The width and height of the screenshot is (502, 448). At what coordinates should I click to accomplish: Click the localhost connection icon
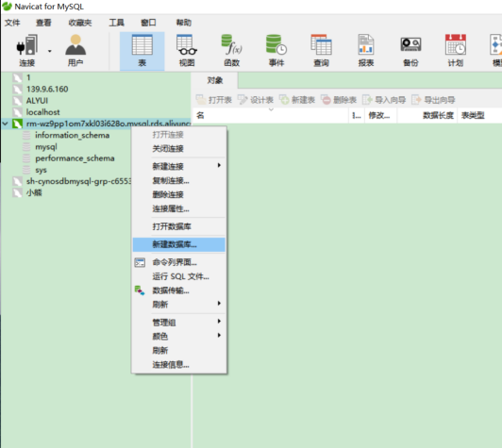[x=17, y=112]
